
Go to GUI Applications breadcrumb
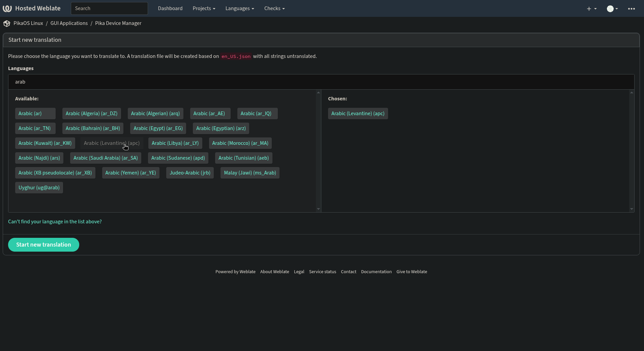coord(69,23)
